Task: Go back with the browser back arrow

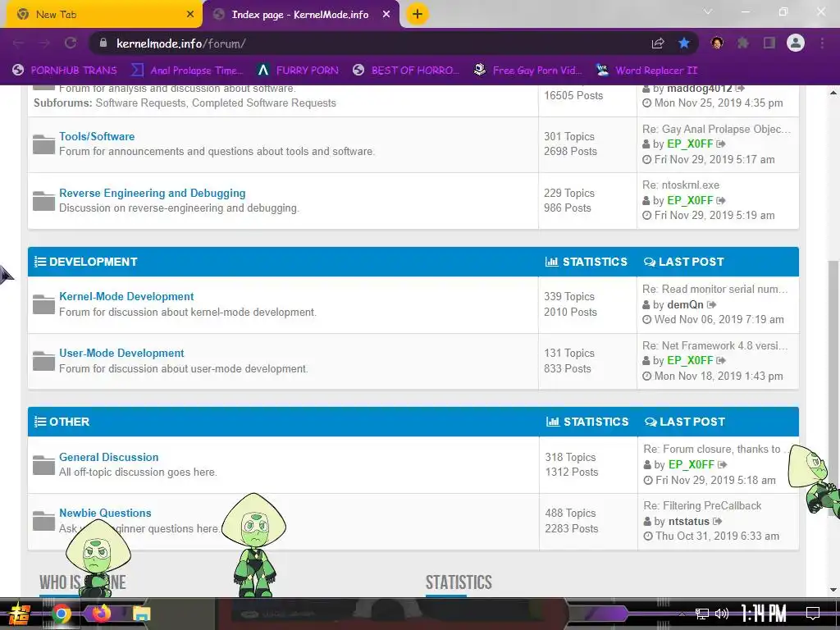Action: pyautogui.click(x=18, y=43)
